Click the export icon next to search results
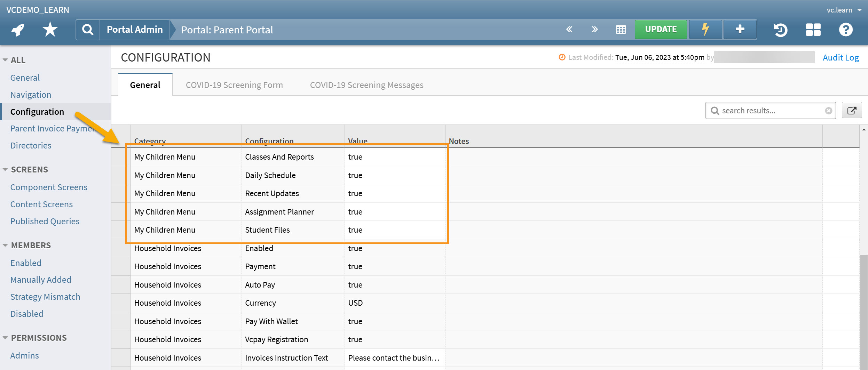Screen dimensions: 868x370 (x=852, y=110)
